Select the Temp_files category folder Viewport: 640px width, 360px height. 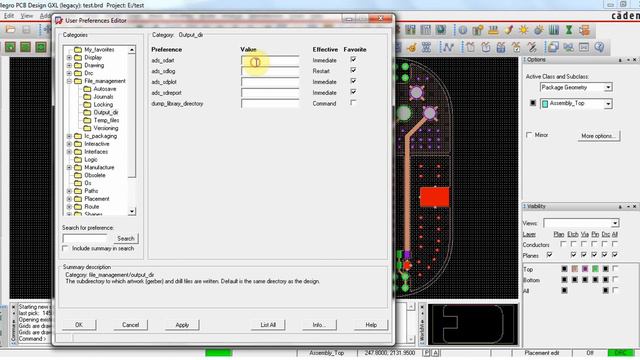coord(106,120)
